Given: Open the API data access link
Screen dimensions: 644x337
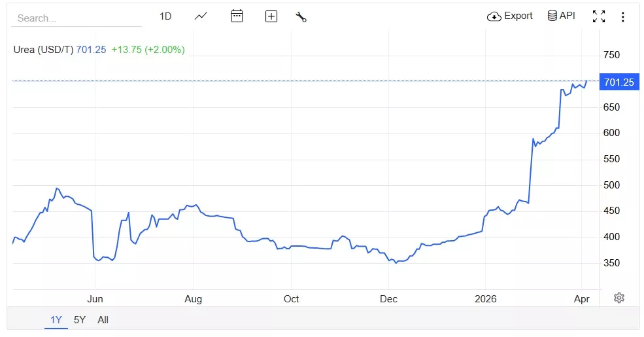Looking at the screenshot, I should click(561, 16).
